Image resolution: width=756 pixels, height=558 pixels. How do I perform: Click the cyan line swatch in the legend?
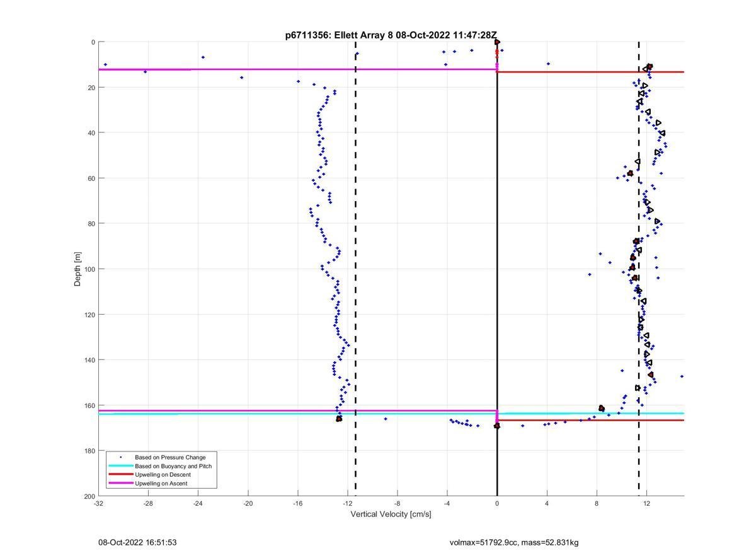(120, 466)
